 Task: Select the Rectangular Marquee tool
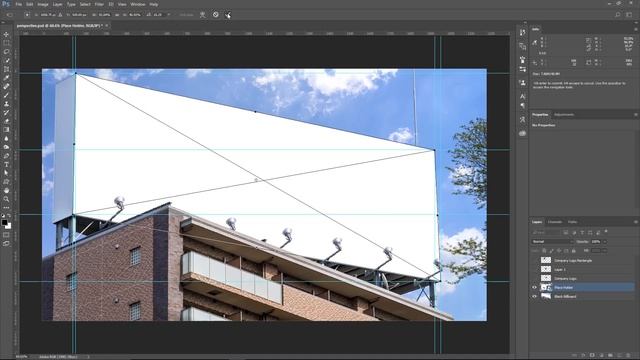click(6, 43)
